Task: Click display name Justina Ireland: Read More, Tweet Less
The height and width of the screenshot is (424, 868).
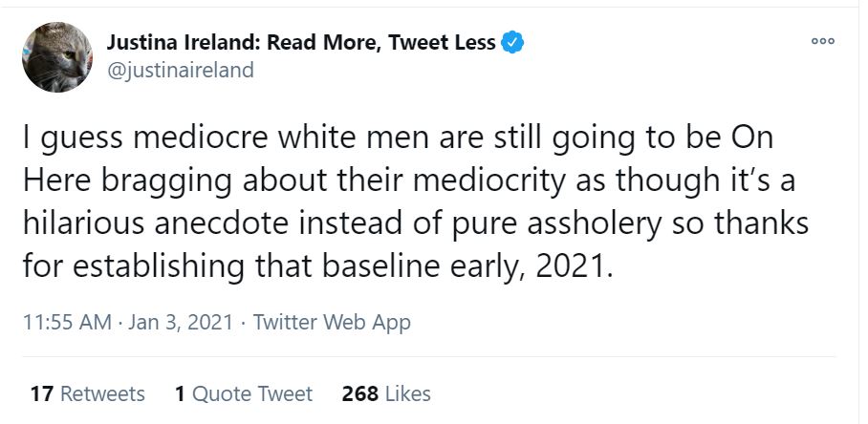Action: (300, 42)
